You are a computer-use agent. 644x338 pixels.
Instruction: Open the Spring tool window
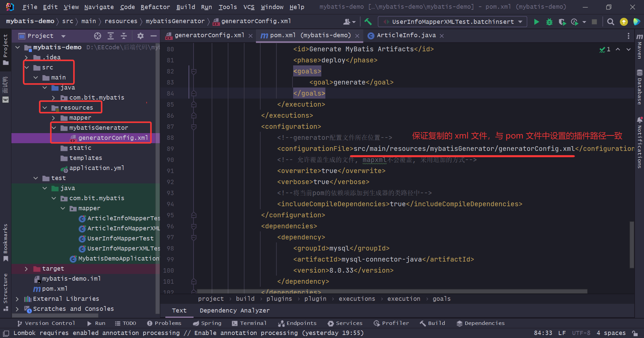click(x=207, y=323)
